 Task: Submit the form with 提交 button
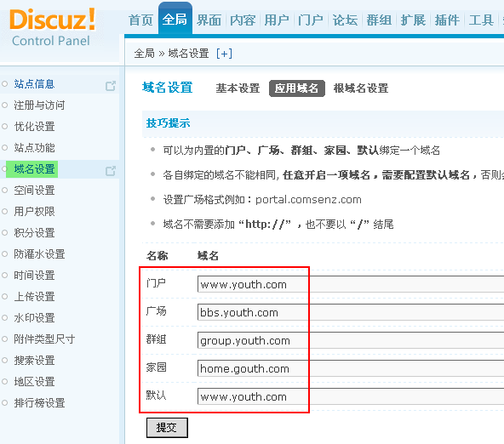click(x=167, y=428)
